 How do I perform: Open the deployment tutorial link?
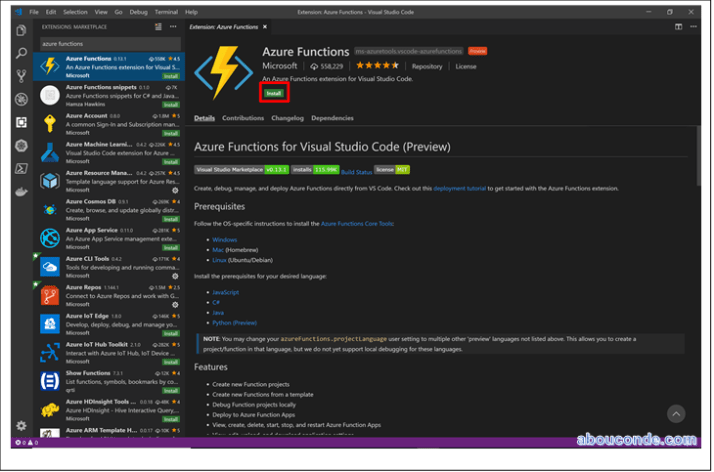tap(460, 188)
